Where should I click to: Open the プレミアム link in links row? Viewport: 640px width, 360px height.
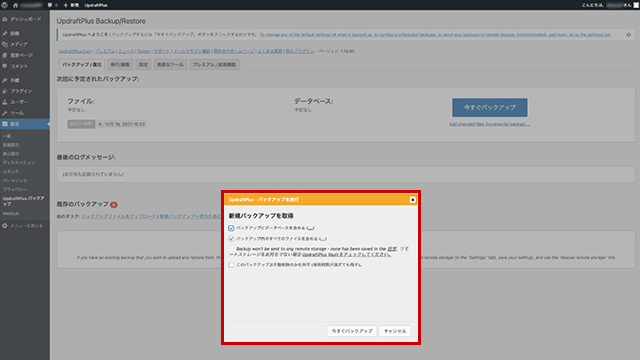click(105, 51)
